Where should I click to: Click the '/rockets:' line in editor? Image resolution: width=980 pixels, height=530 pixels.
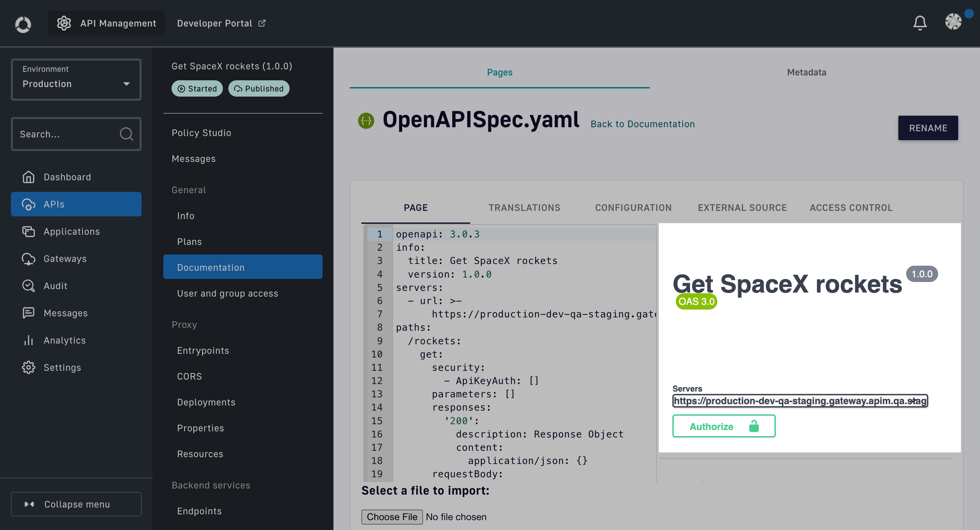[x=434, y=341]
